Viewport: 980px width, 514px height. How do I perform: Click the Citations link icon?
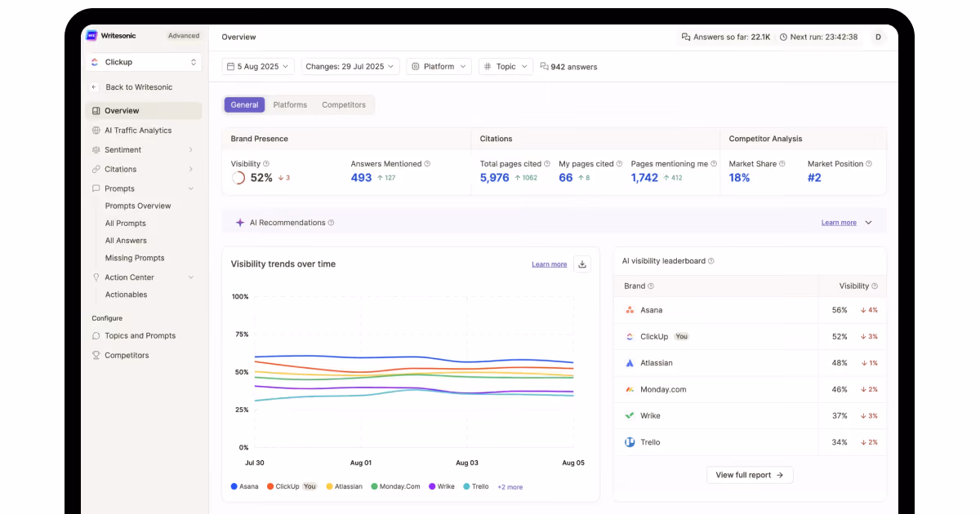point(96,170)
